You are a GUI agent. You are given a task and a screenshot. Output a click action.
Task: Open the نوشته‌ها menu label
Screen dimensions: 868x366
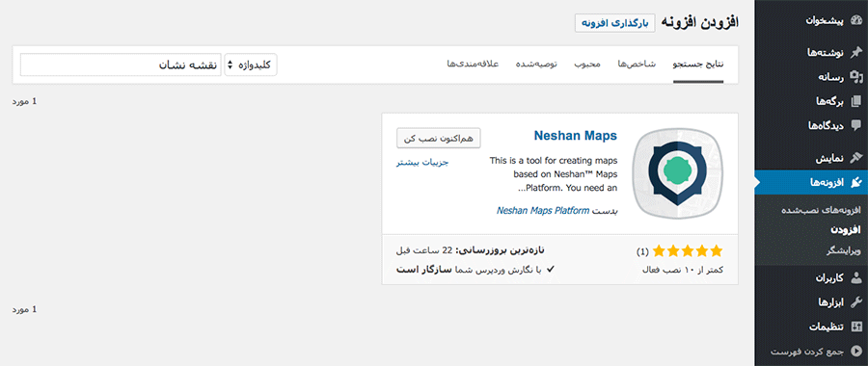tap(826, 53)
